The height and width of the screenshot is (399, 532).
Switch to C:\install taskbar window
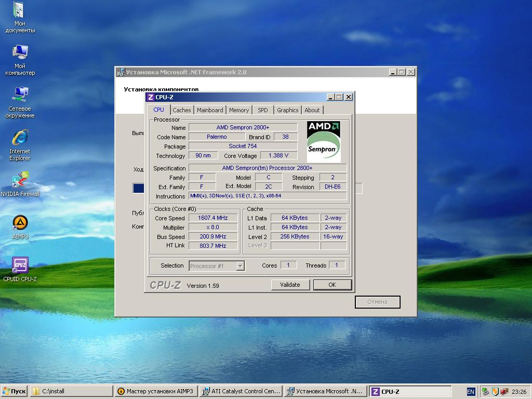71,391
